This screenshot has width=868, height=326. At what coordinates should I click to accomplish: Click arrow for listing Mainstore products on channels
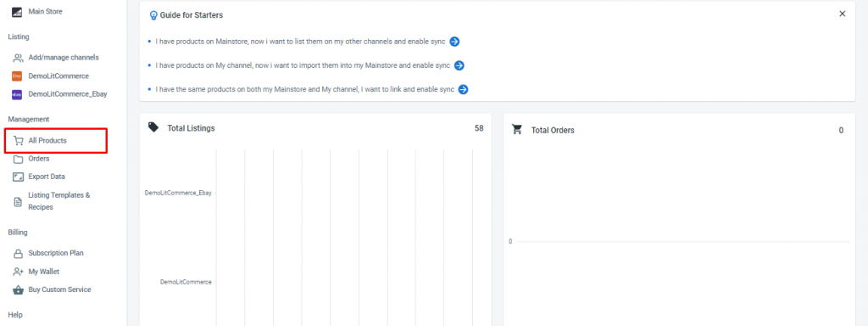tap(454, 42)
